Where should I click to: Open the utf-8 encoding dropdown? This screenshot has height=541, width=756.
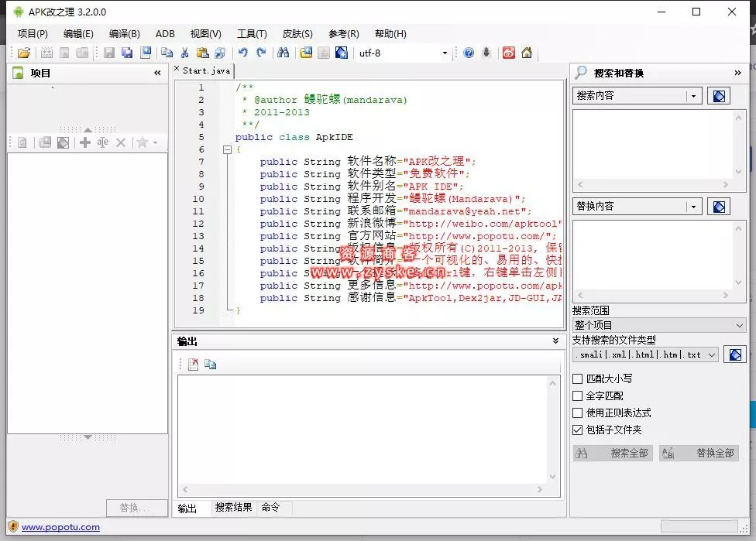click(x=445, y=53)
